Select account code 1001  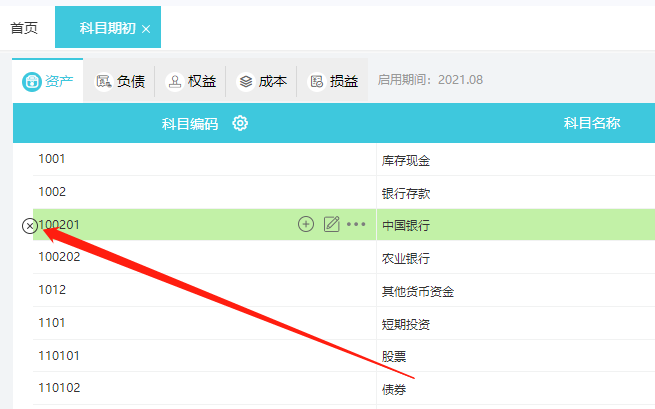point(52,159)
